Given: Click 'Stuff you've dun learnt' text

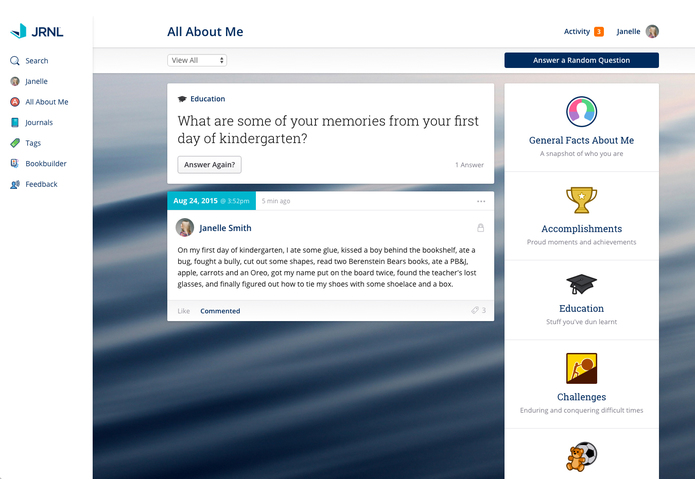Looking at the screenshot, I should (x=582, y=322).
